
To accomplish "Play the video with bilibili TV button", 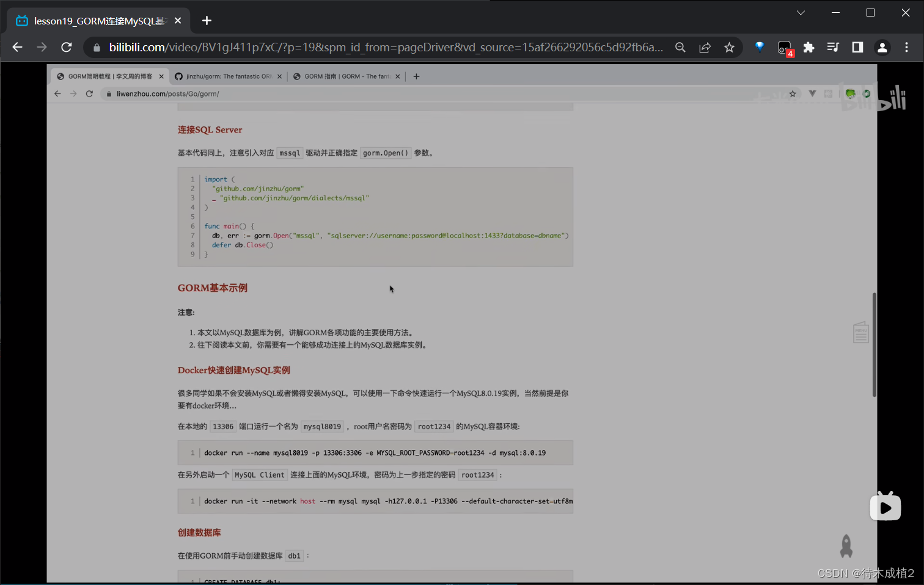I will (885, 506).
